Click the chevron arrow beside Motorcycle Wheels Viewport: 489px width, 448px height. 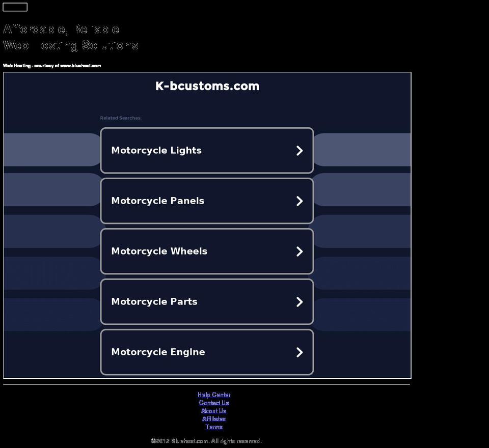(300, 251)
